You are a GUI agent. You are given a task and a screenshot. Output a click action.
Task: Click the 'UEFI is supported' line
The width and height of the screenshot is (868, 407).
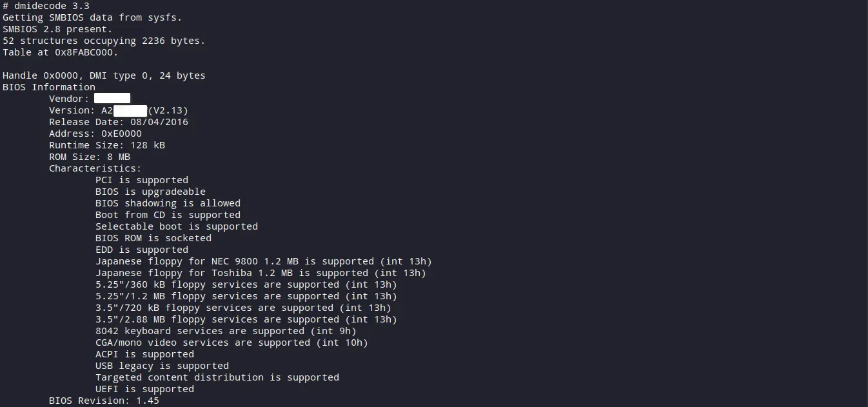144,389
